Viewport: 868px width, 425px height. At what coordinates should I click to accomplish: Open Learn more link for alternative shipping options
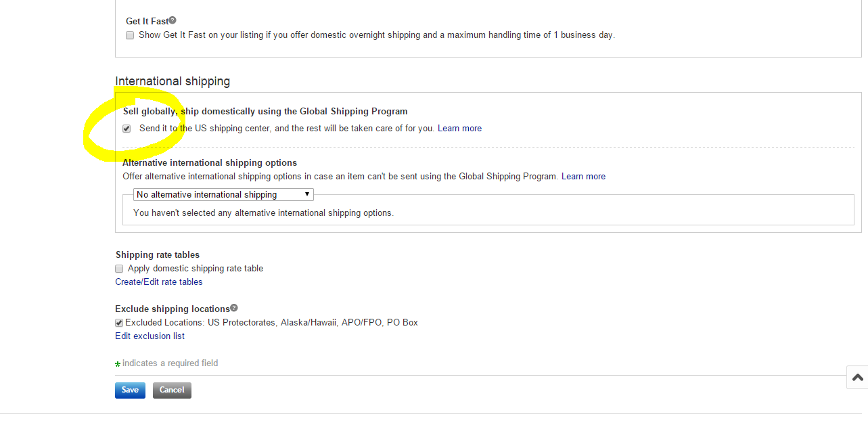[583, 176]
